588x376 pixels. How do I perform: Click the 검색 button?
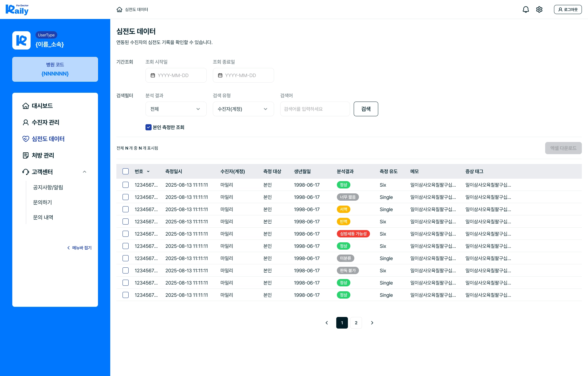click(366, 109)
